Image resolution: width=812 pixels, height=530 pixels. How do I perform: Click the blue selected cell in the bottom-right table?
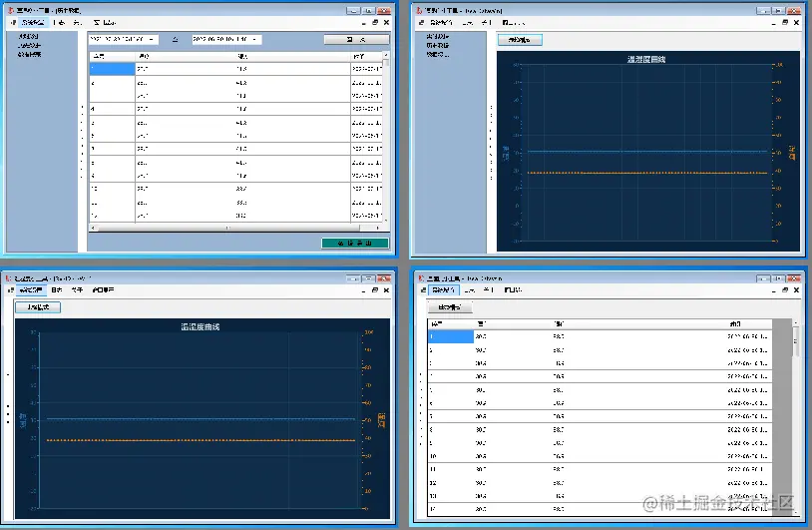tap(451, 336)
